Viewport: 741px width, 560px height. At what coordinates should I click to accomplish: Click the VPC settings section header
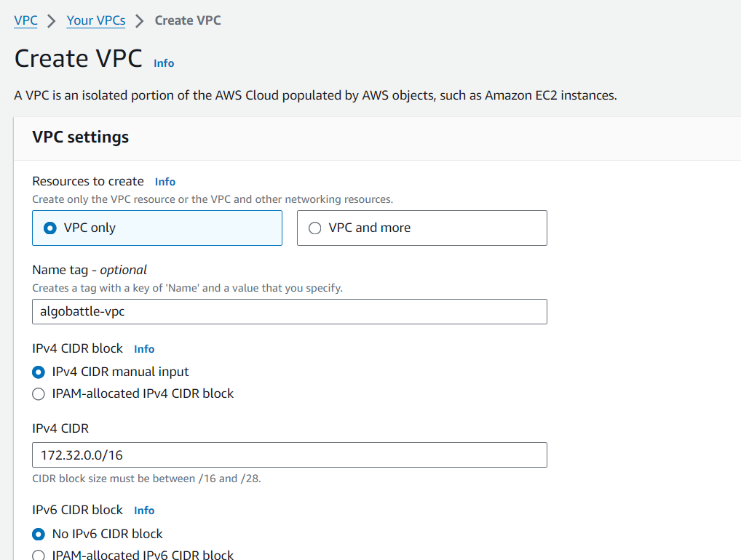pyautogui.click(x=80, y=137)
